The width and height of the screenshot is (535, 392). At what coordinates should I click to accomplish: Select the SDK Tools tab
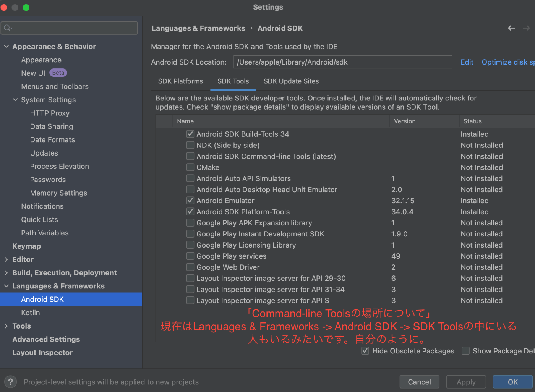(x=233, y=81)
